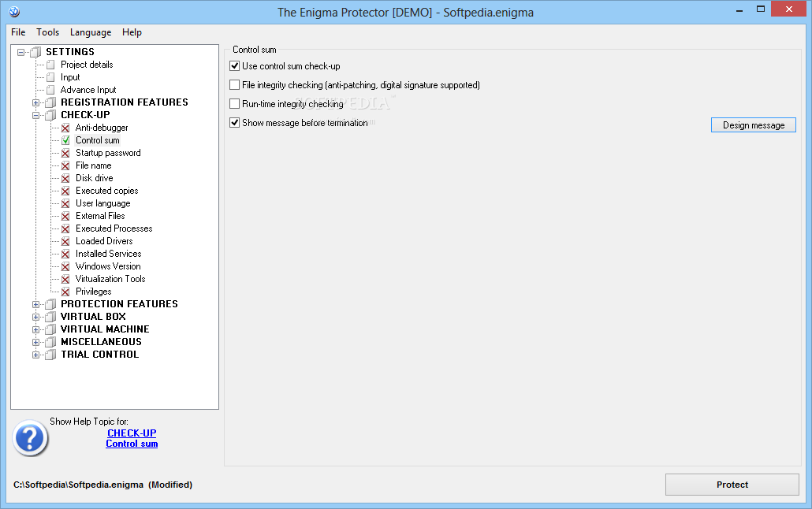Click the red X icon beside Anti-debugger
The width and height of the screenshot is (812, 509).
65,128
